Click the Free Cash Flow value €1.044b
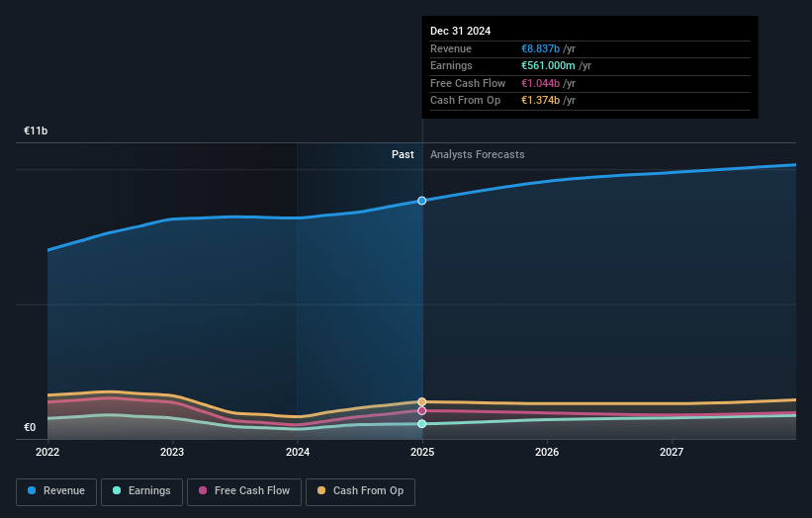This screenshot has height=518, width=812. (540, 83)
